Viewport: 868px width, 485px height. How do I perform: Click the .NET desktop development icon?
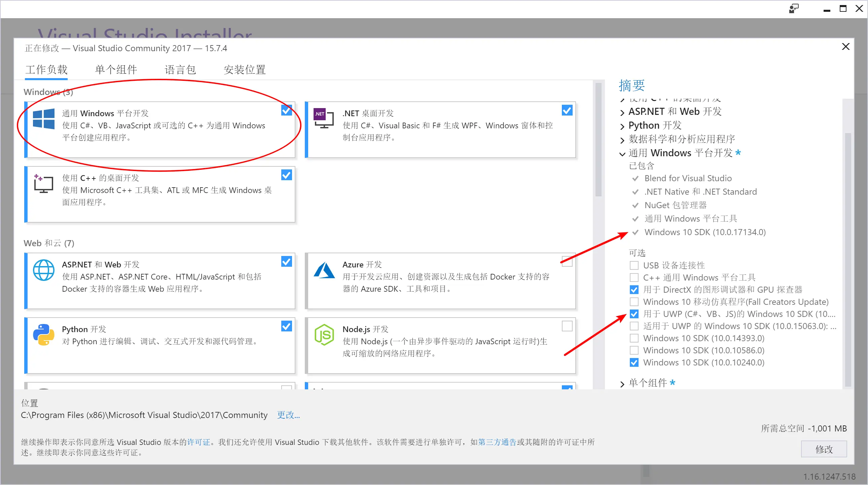coord(323,118)
